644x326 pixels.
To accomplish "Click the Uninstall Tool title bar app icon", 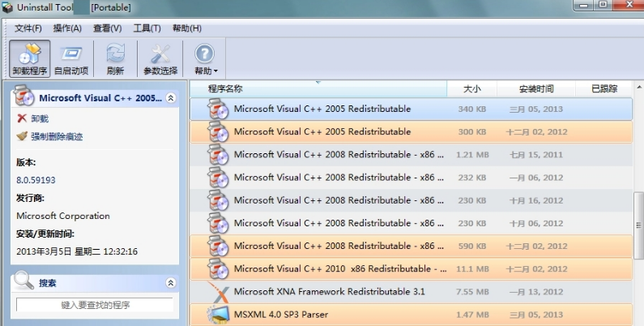I will click(7, 7).
